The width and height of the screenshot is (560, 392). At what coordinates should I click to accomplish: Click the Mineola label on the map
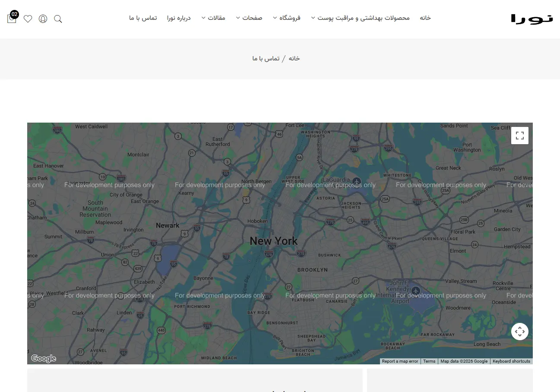(x=503, y=211)
